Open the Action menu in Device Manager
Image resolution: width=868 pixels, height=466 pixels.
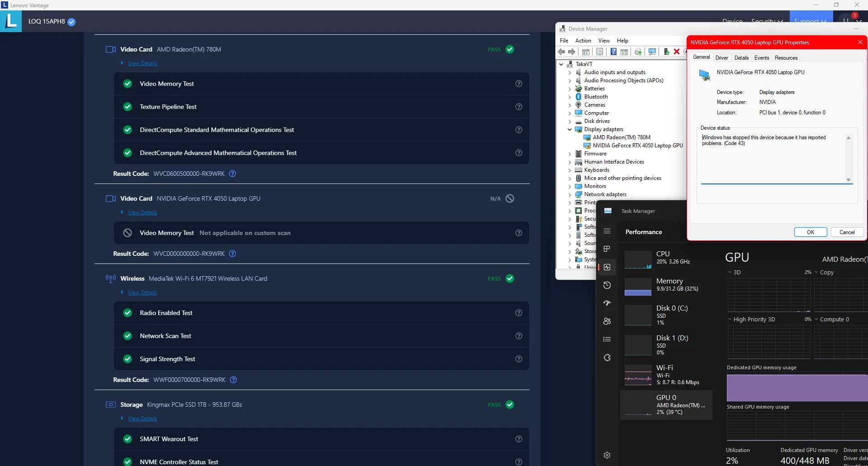pyautogui.click(x=583, y=41)
